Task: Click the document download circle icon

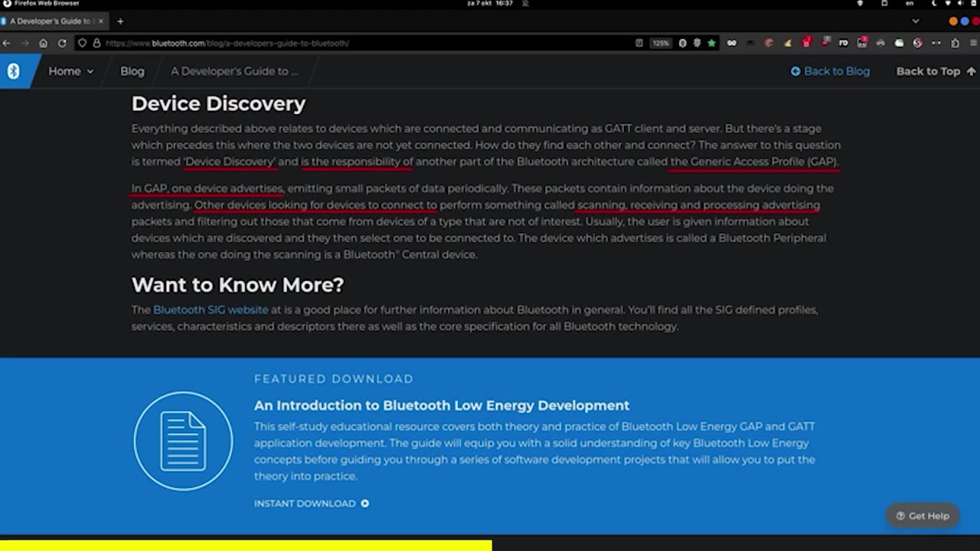Action: [183, 441]
